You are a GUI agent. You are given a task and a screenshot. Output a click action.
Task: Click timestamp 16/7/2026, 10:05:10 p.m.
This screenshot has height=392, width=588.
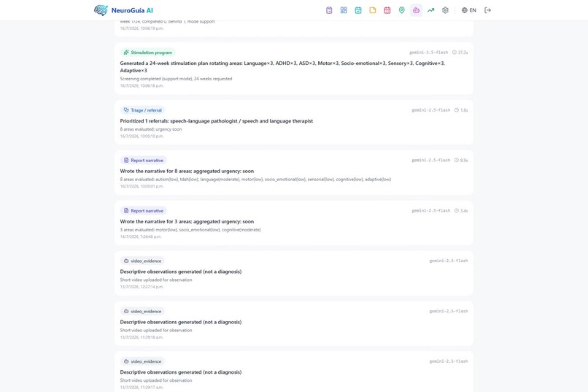pyautogui.click(x=142, y=137)
